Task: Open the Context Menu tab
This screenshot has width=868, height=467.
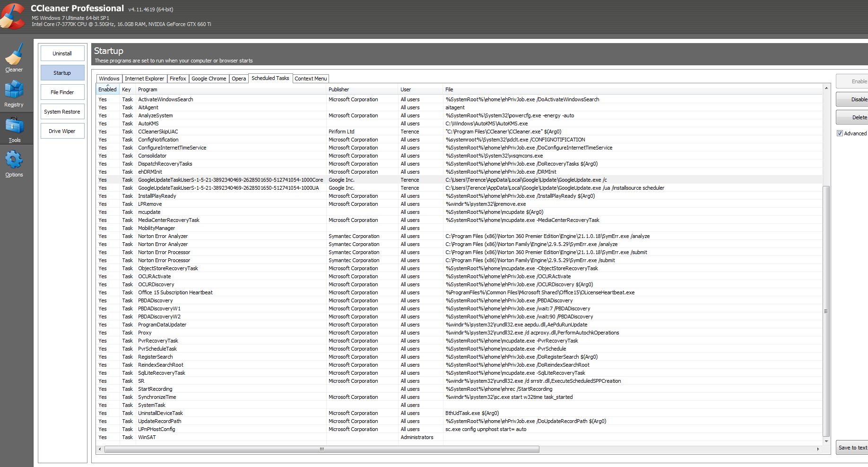Action: [311, 79]
